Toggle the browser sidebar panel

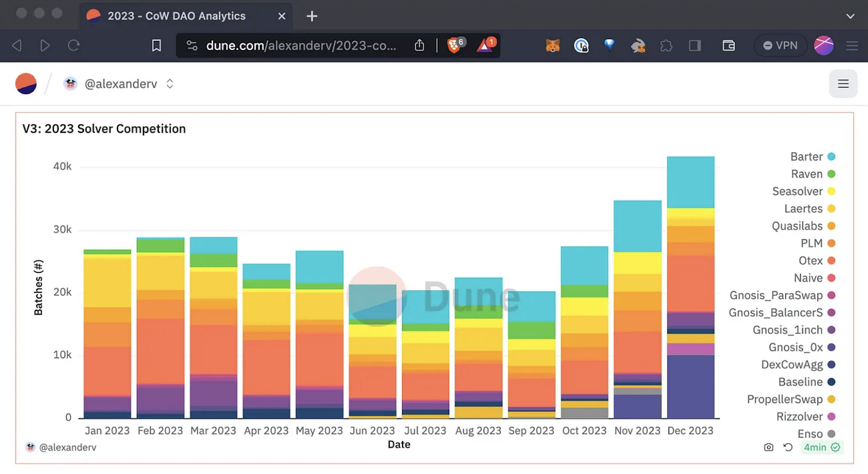click(x=695, y=45)
